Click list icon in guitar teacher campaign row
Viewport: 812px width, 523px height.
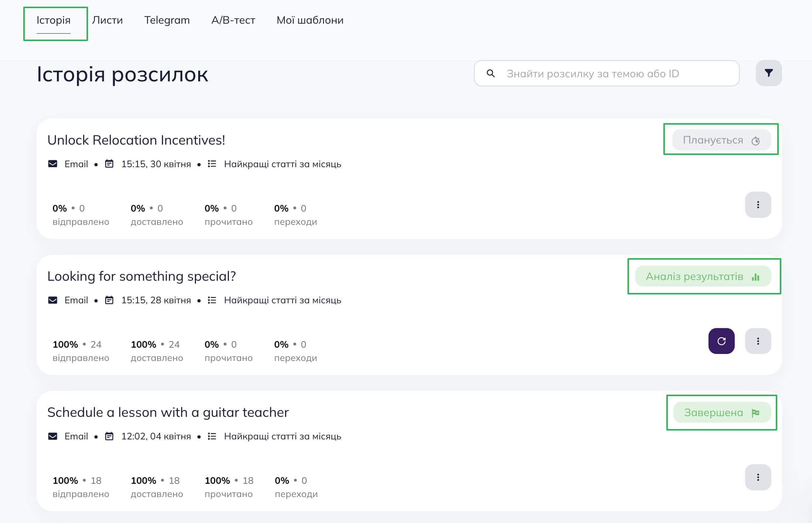click(212, 436)
